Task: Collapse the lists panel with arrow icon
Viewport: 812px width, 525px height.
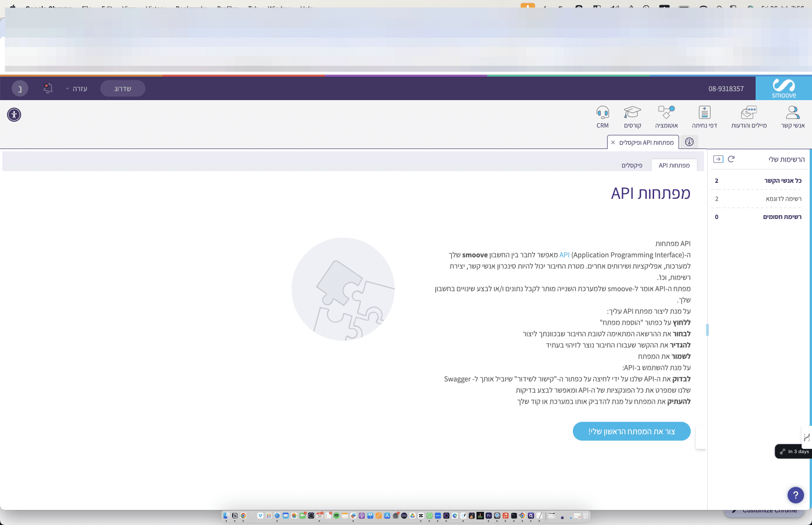Action: (x=718, y=159)
